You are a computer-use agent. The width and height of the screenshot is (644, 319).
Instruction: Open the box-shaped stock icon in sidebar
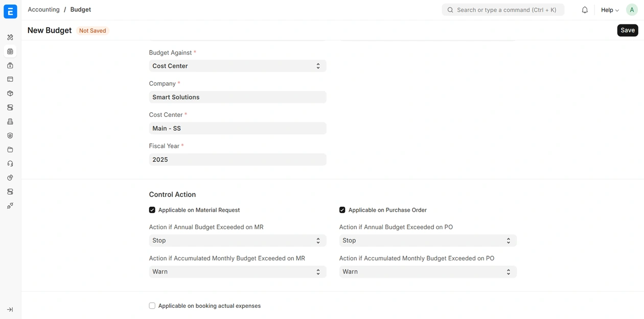coord(10,93)
